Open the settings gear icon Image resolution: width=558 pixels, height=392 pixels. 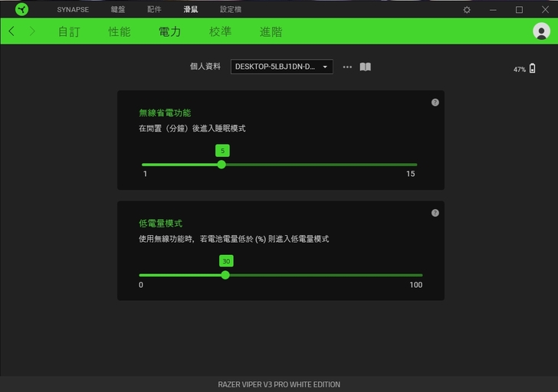[x=467, y=10]
